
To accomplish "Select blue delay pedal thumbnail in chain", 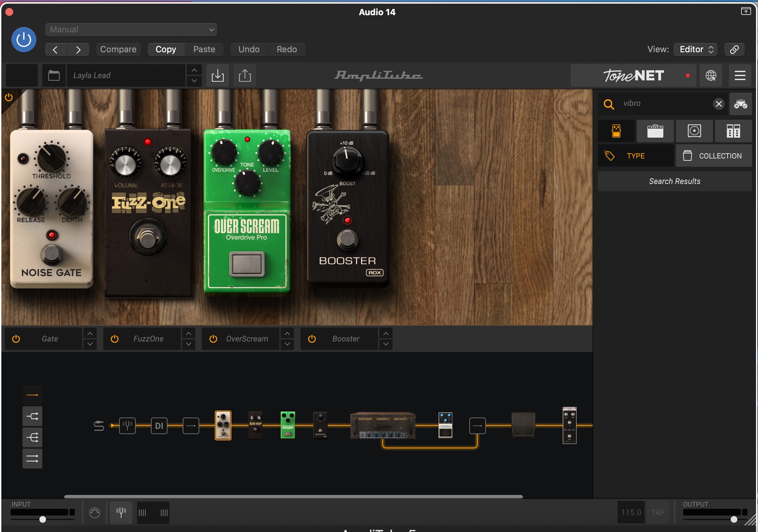I will (445, 425).
